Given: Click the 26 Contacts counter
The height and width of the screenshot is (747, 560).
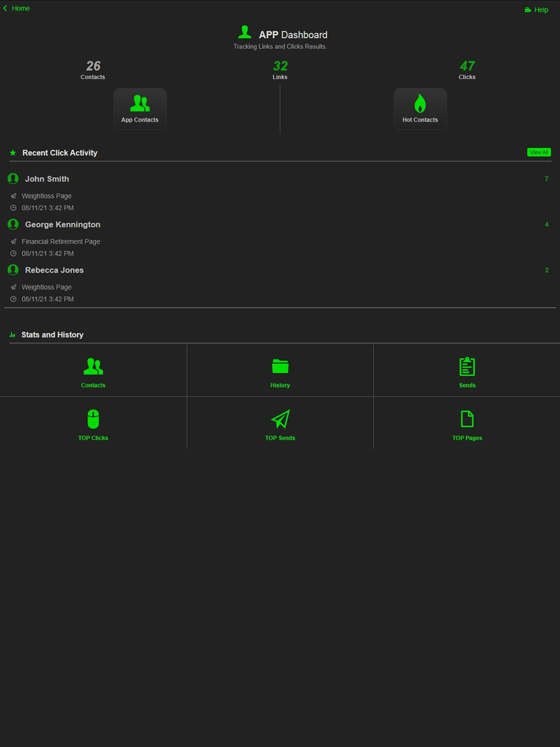Looking at the screenshot, I should click(93, 70).
